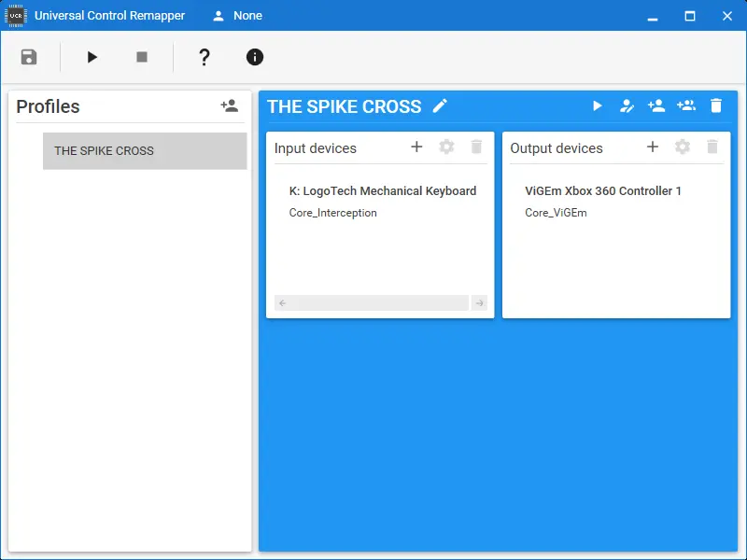
Task: Select THE SPIKE CROSS profile in the list
Action: tap(145, 151)
